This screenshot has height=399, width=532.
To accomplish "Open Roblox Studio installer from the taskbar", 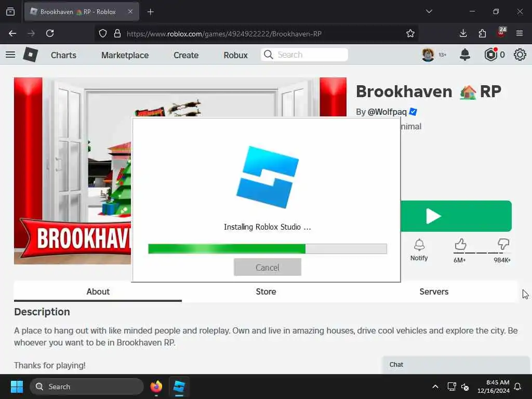I will click(179, 387).
